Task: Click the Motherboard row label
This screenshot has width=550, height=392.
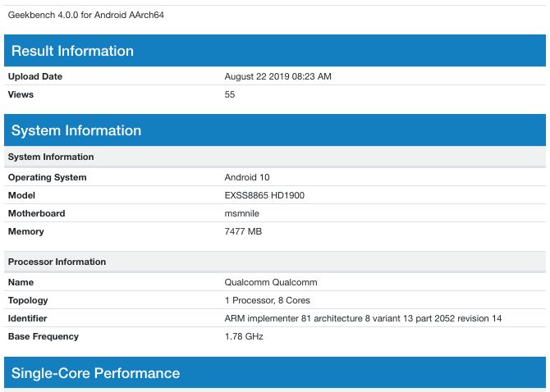Action: pos(37,213)
